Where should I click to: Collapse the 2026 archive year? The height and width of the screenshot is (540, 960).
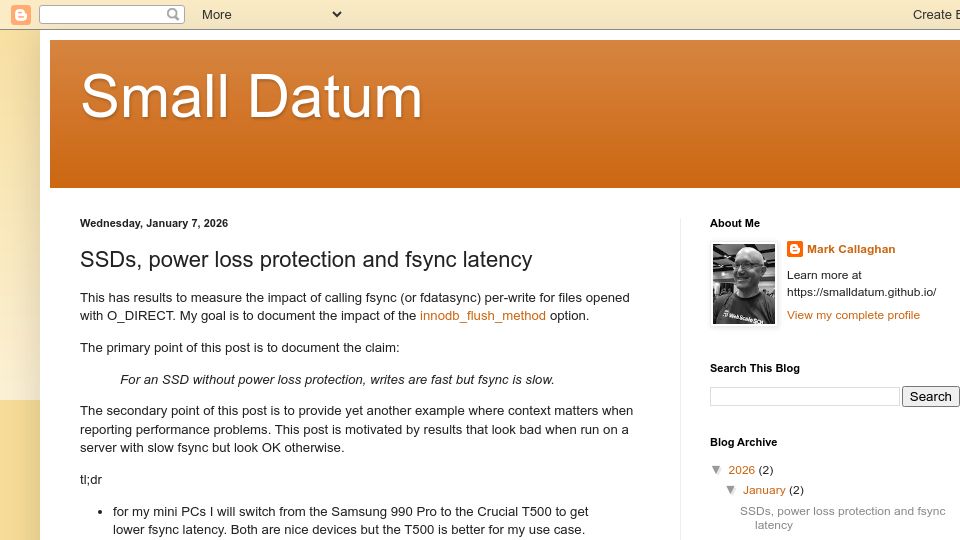(x=716, y=470)
